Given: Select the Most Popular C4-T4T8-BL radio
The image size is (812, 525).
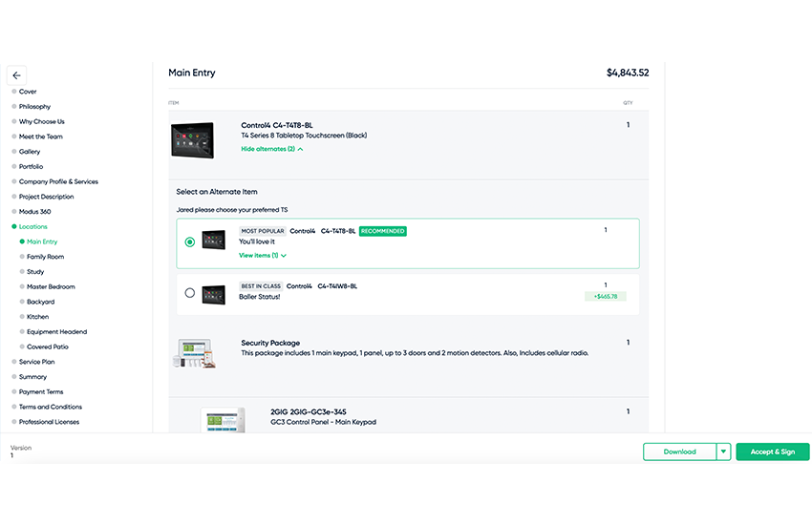Looking at the screenshot, I should 190,242.
